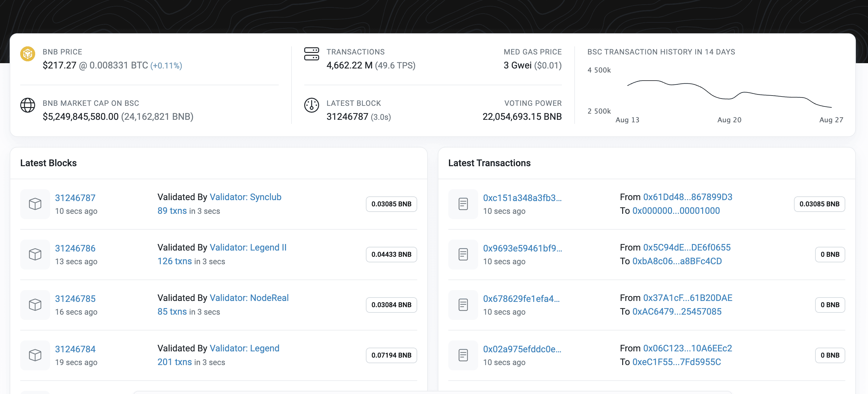Click the gauge icon beside Latest Block
Viewport: 868px width, 394px height.
click(x=311, y=105)
